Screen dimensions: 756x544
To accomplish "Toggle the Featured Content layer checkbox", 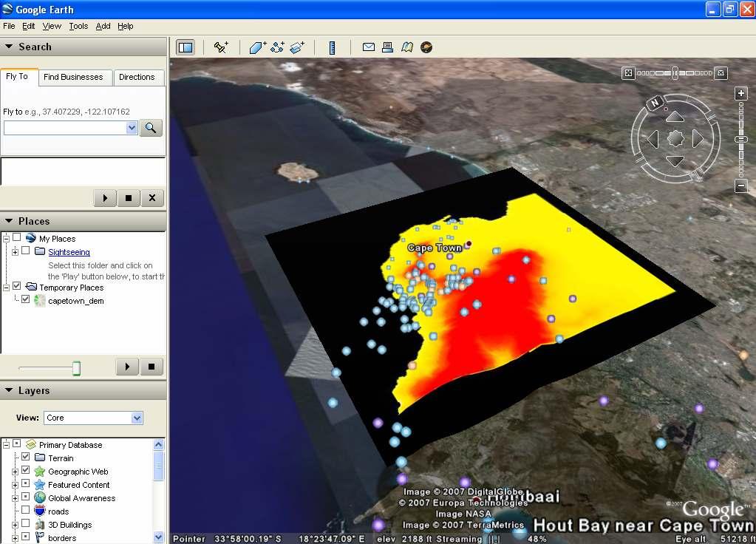I will click(x=26, y=483).
